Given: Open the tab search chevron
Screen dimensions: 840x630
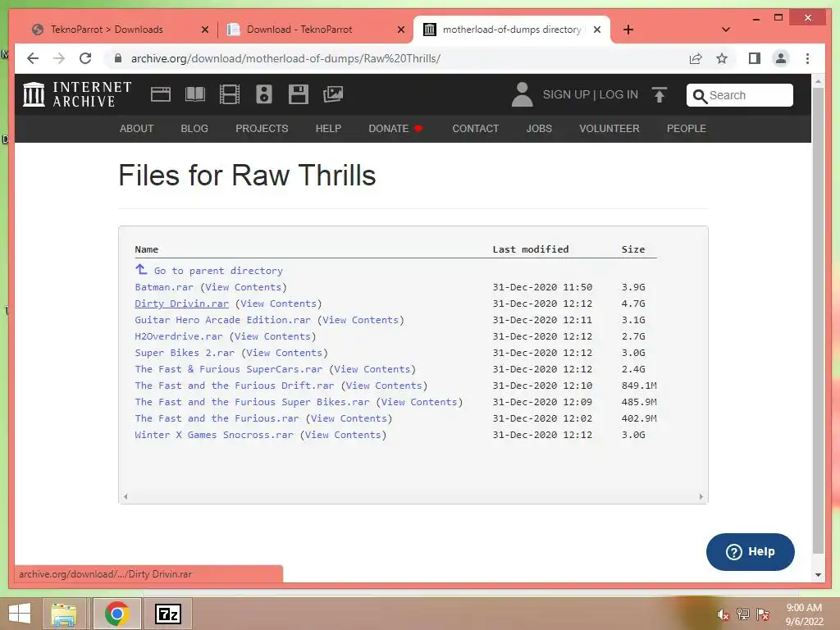Looking at the screenshot, I should (726, 30).
